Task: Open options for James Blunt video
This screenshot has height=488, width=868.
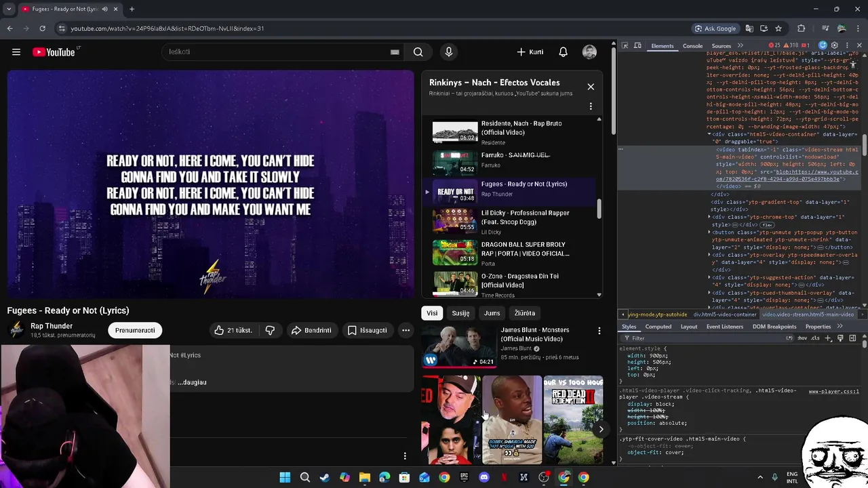Action: (x=599, y=331)
